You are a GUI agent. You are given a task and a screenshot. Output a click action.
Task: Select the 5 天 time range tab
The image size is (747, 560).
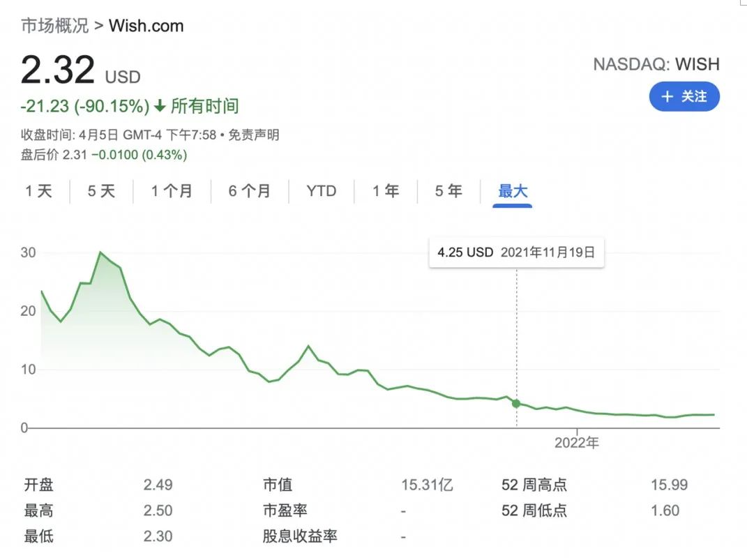pos(101,191)
